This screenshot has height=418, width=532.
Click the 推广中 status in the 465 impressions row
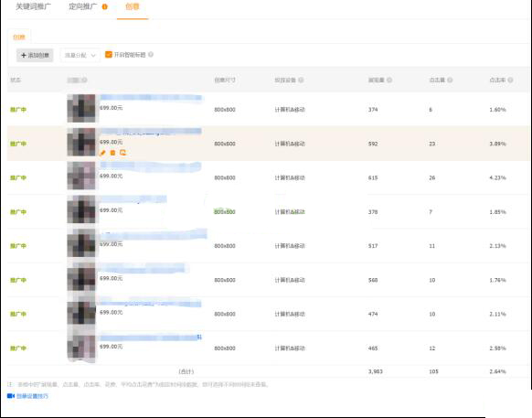click(18, 348)
